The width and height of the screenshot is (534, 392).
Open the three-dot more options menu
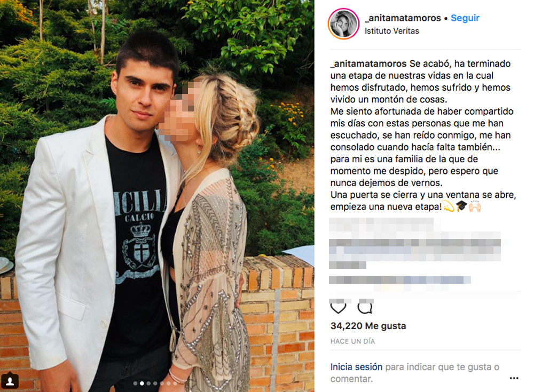point(514,378)
